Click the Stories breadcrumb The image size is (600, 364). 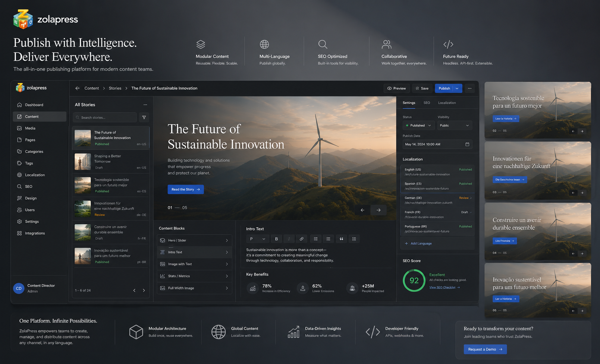click(x=115, y=88)
